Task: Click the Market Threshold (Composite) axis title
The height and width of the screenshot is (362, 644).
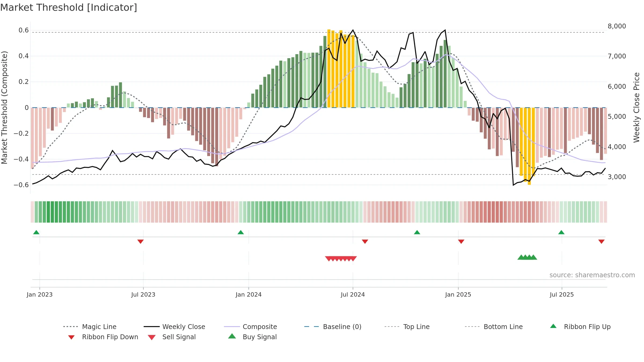Action: (x=4, y=107)
